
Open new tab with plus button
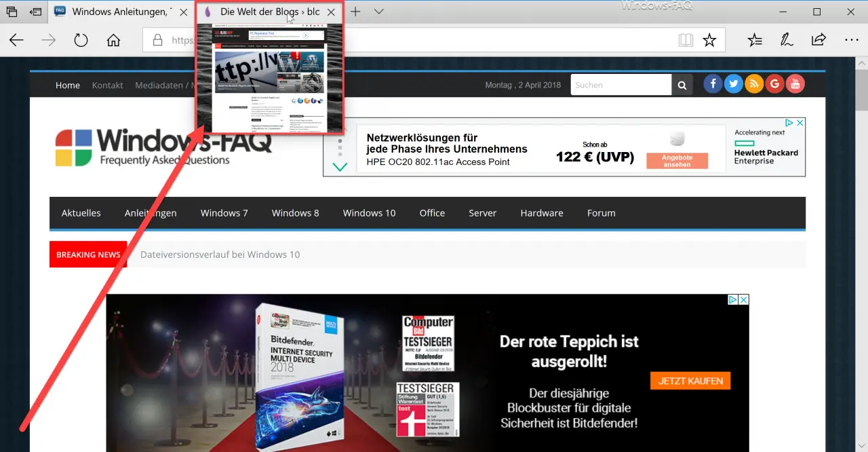[355, 12]
